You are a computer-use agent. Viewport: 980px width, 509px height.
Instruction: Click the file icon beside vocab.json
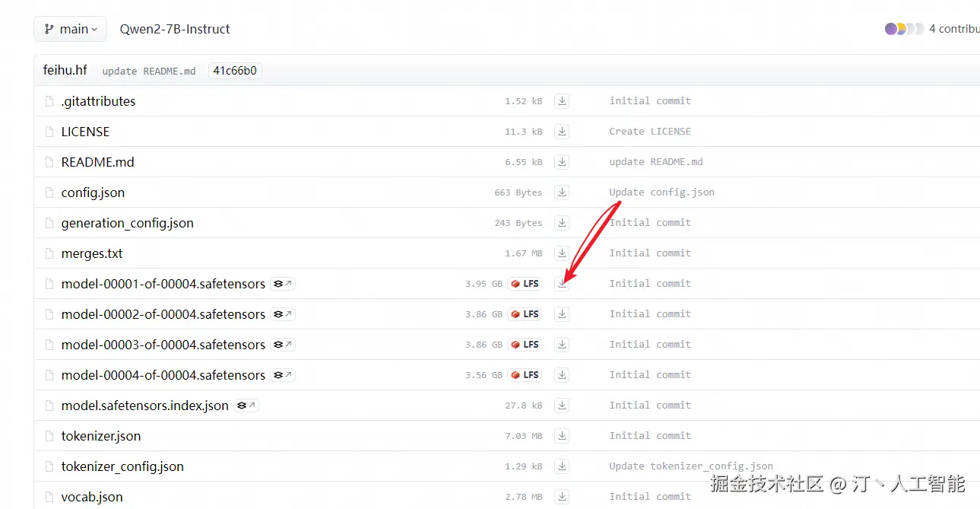pos(49,497)
